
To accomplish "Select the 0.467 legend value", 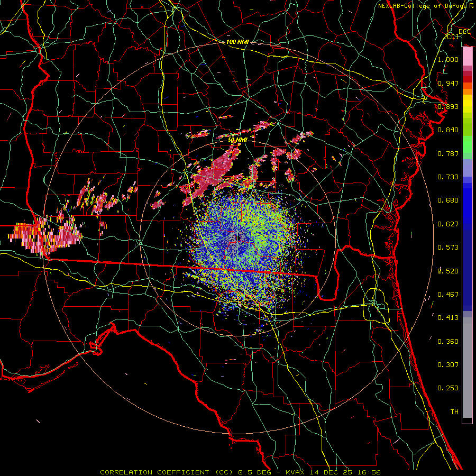I will (x=448, y=295).
